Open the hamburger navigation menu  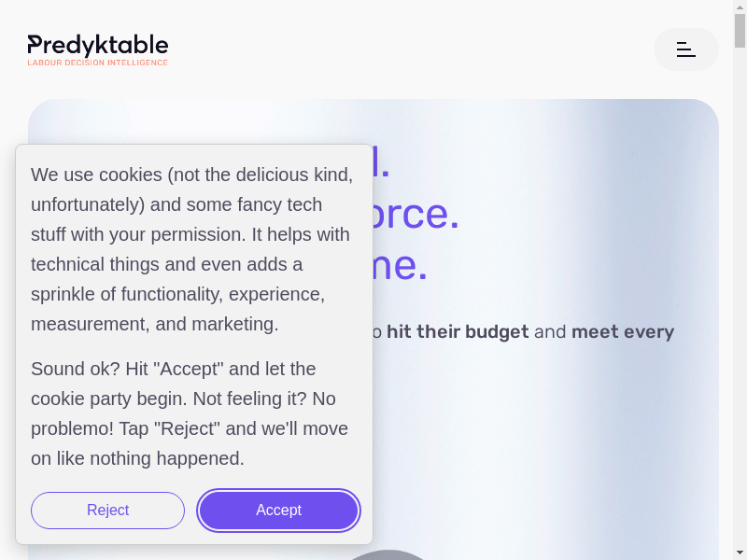[x=686, y=49]
